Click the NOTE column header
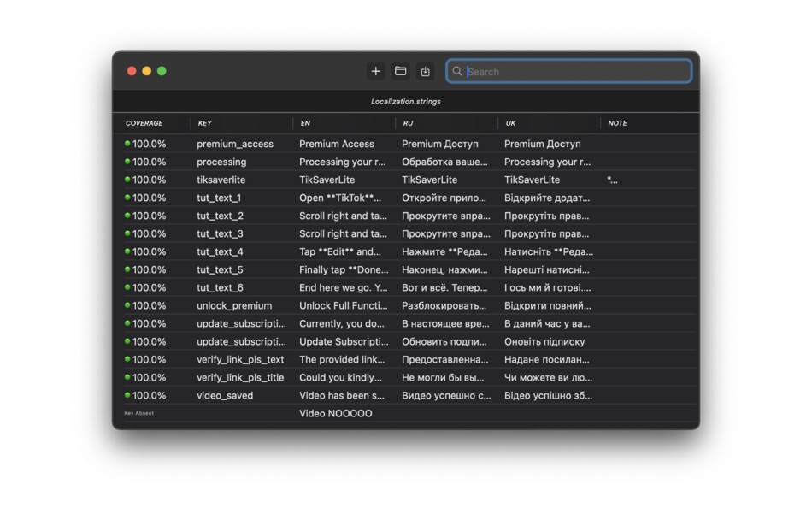The width and height of the screenshot is (812, 508). (x=617, y=123)
